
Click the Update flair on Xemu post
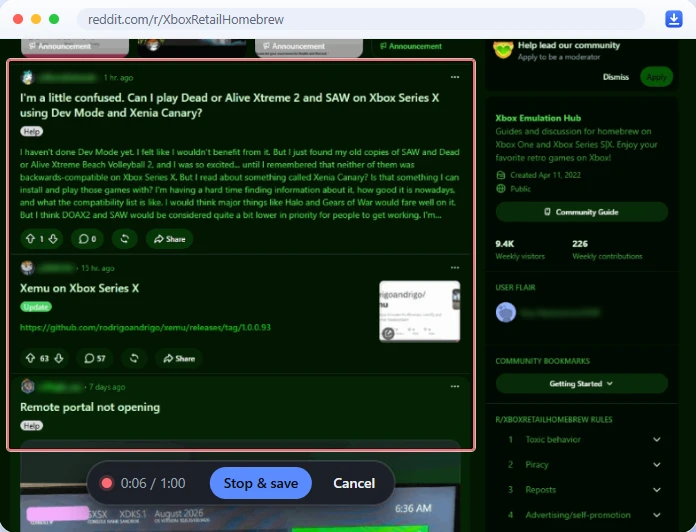[36, 307]
